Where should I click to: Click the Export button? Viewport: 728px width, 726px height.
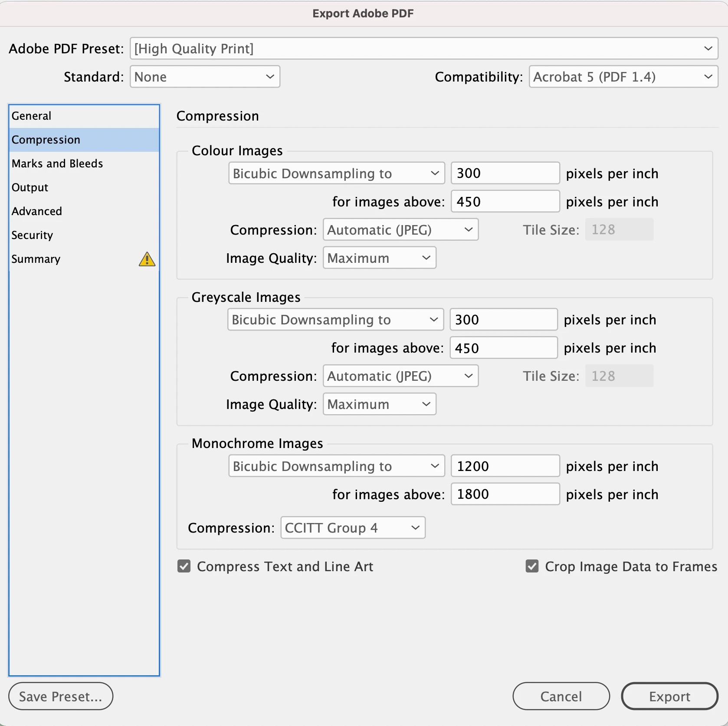pyautogui.click(x=669, y=696)
